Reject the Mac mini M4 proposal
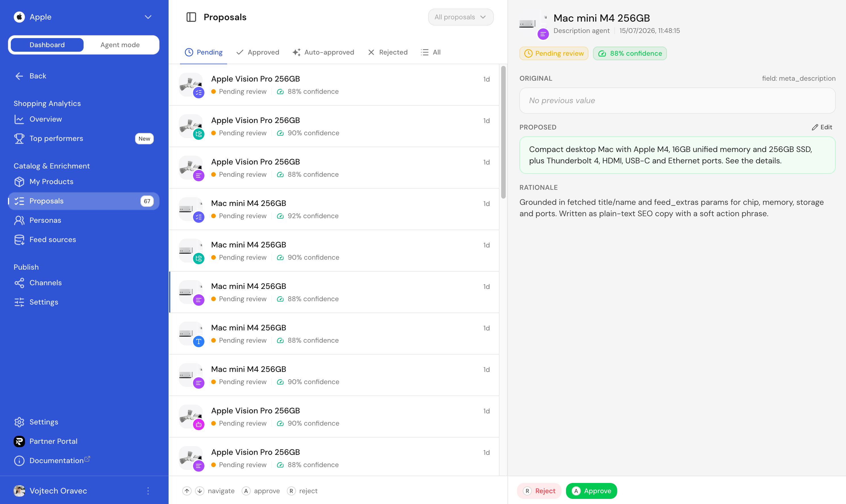The width and height of the screenshot is (846, 504). point(539,491)
